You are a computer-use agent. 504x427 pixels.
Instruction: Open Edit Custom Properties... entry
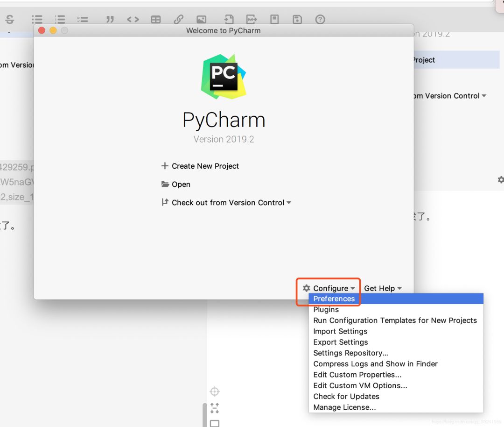[x=396, y=375]
